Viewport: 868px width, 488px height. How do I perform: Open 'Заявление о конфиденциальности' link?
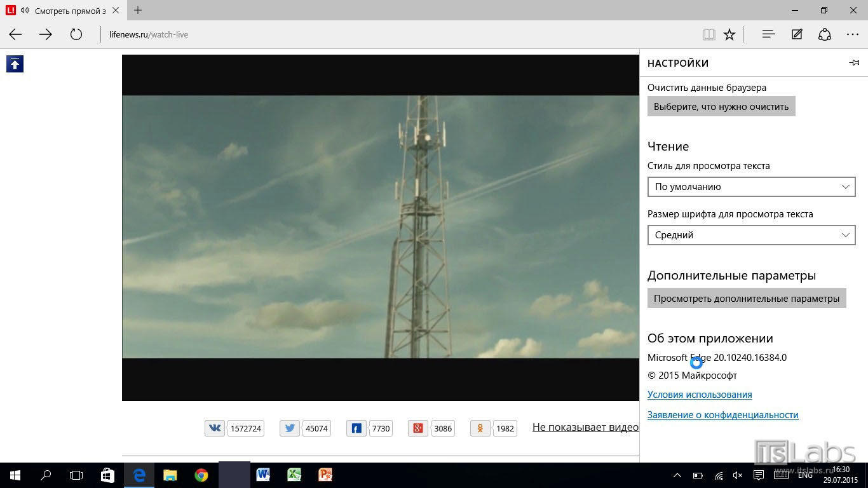point(722,415)
